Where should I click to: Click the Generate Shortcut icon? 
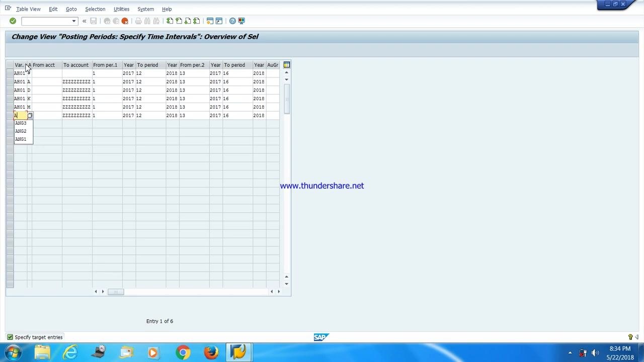219,21
